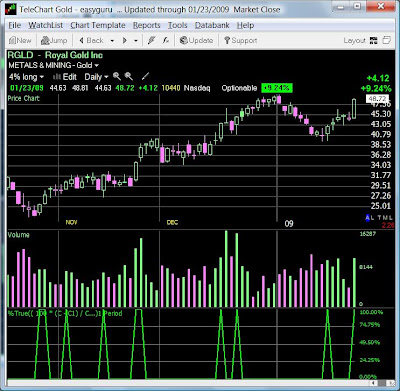
Task: Open the Daily time frame dropdown
Action: (x=96, y=77)
